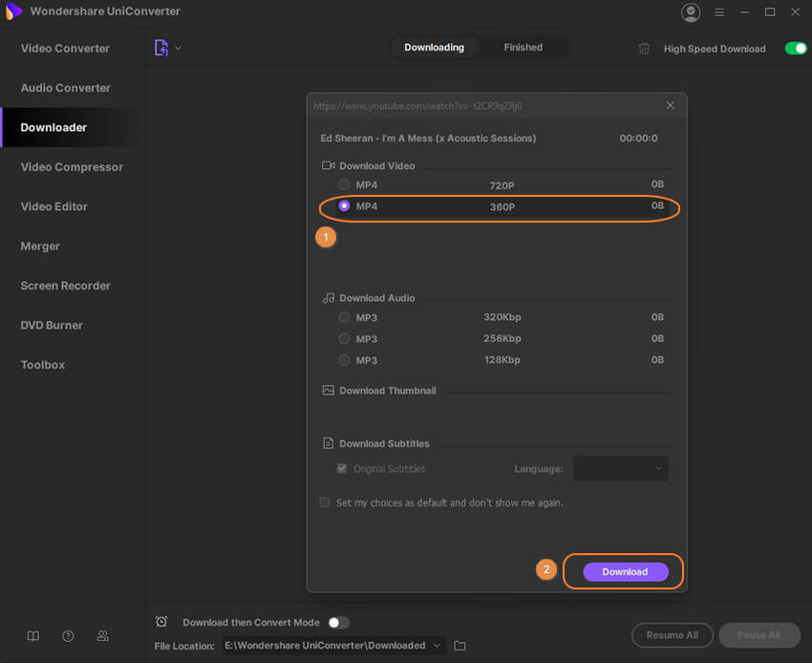Open the output folder icon

point(459,646)
